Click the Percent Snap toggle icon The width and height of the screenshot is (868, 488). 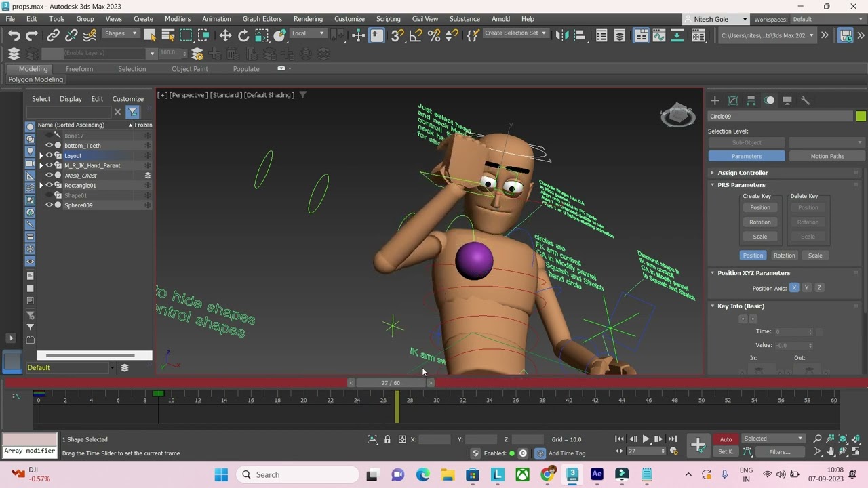tap(434, 35)
